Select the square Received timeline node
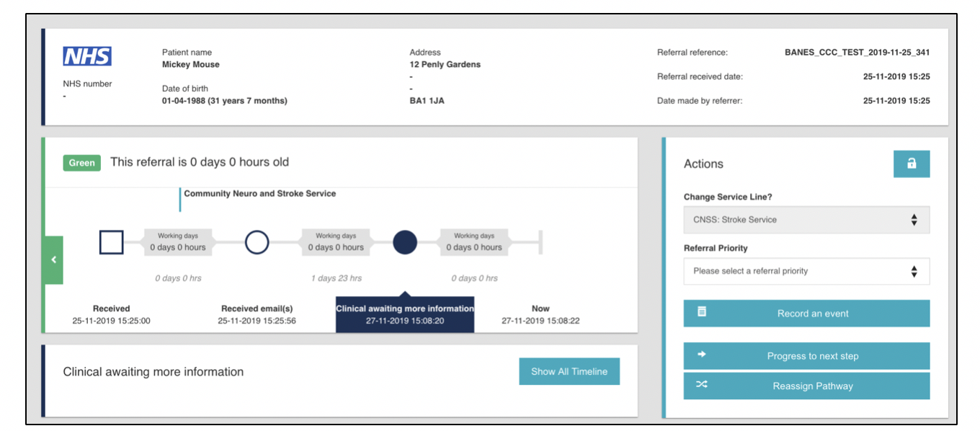Image resolution: width=980 pixels, height=431 pixels. [x=112, y=243]
